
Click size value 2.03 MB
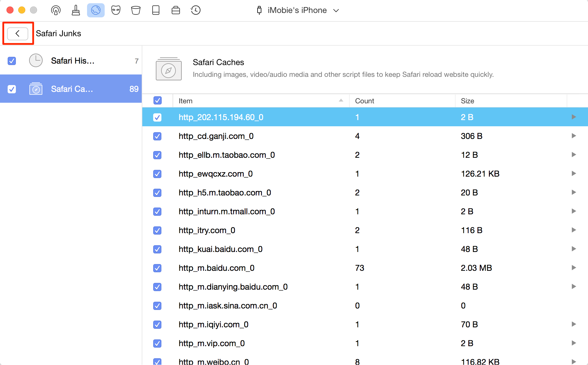pos(476,268)
